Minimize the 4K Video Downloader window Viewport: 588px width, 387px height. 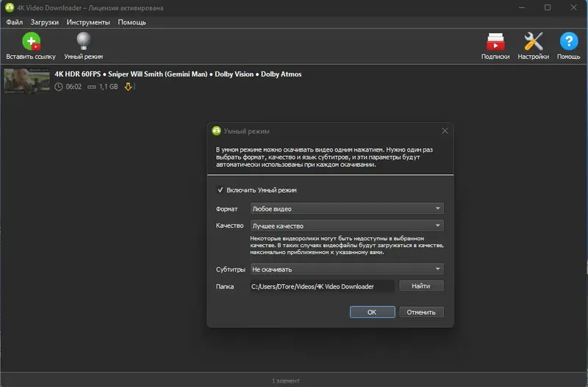[522, 7]
